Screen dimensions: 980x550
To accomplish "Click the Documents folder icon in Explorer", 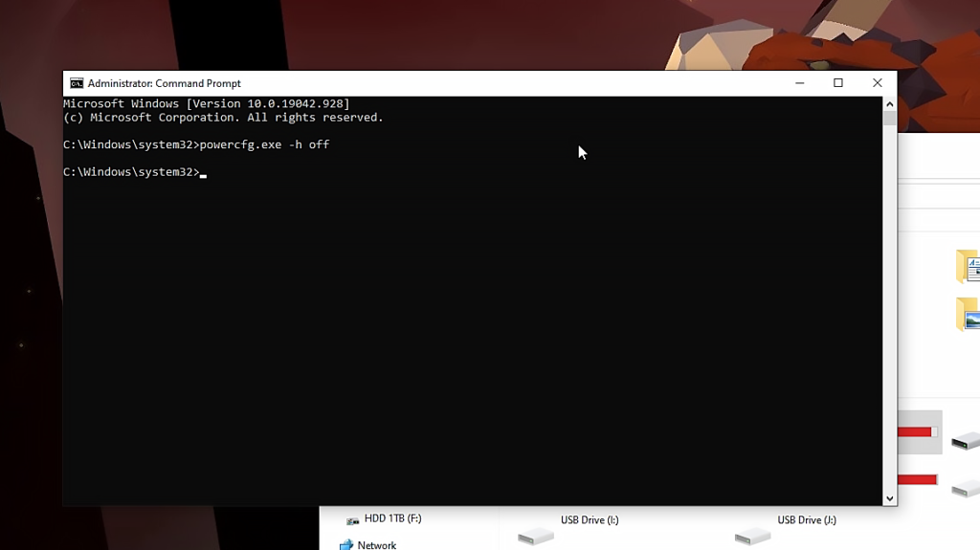I will pyautogui.click(x=968, y=266).
